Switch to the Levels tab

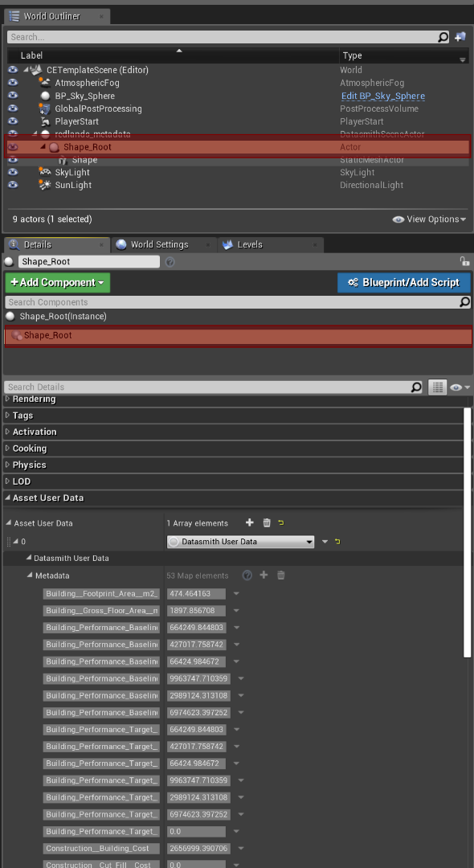(250, 244)
